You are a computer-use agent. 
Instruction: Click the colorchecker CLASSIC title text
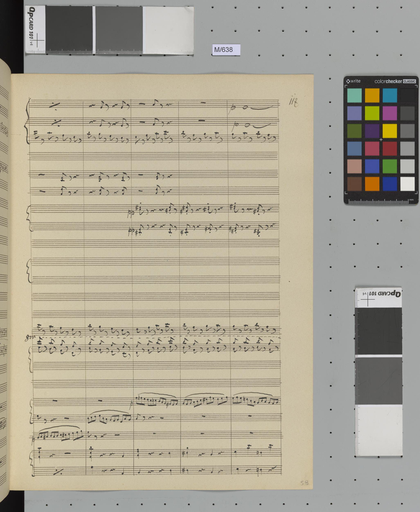click(x=395, y=81)
